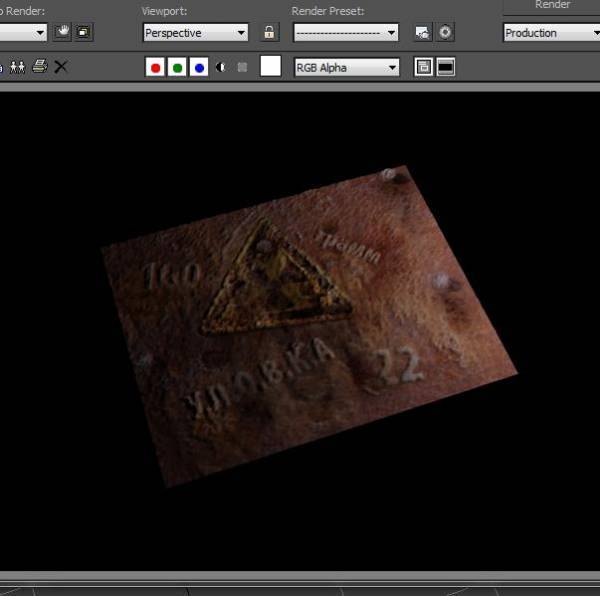Viewport: 600px width, 596px height.
Task: Open the RGB Alpha channel dropdown
Action: tap(345, 68)
